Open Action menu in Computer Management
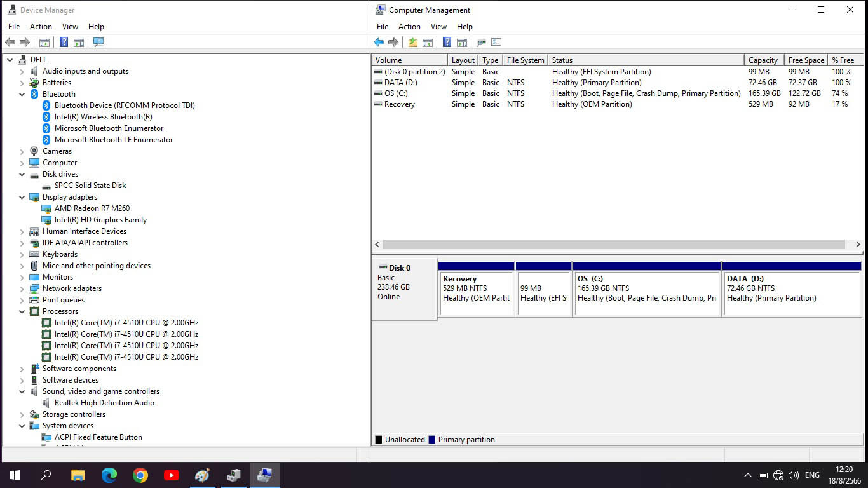Screen dimensions: 868x488 click(409, 27)
